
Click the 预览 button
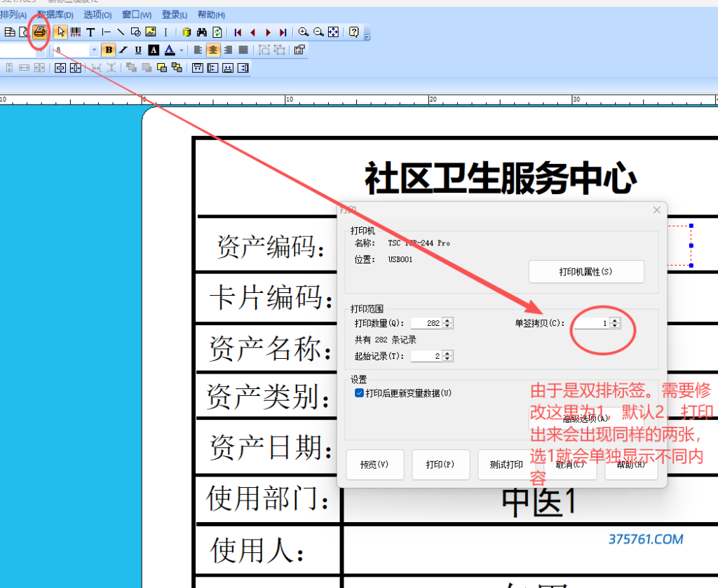tap(374, 465)
